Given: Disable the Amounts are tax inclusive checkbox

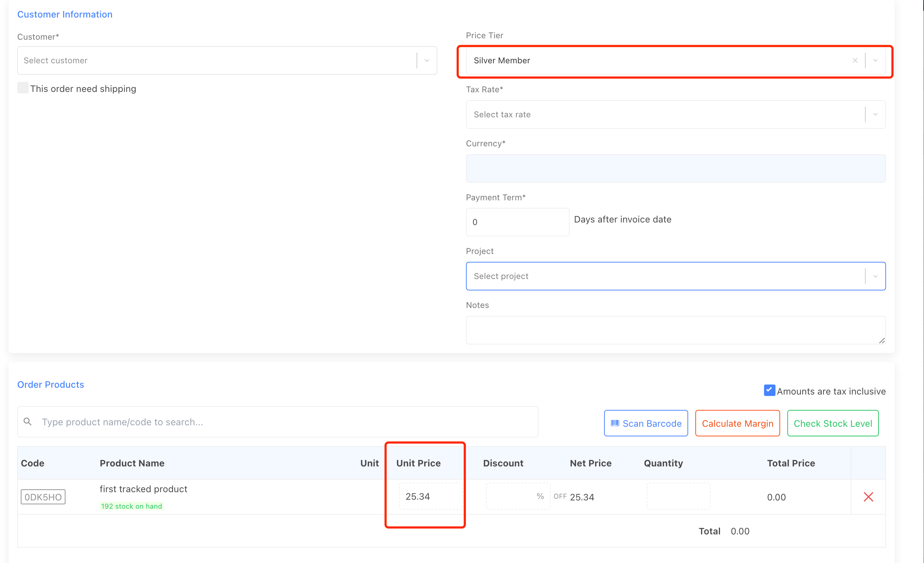Looking at the screenshot, I should pos(769,390).
